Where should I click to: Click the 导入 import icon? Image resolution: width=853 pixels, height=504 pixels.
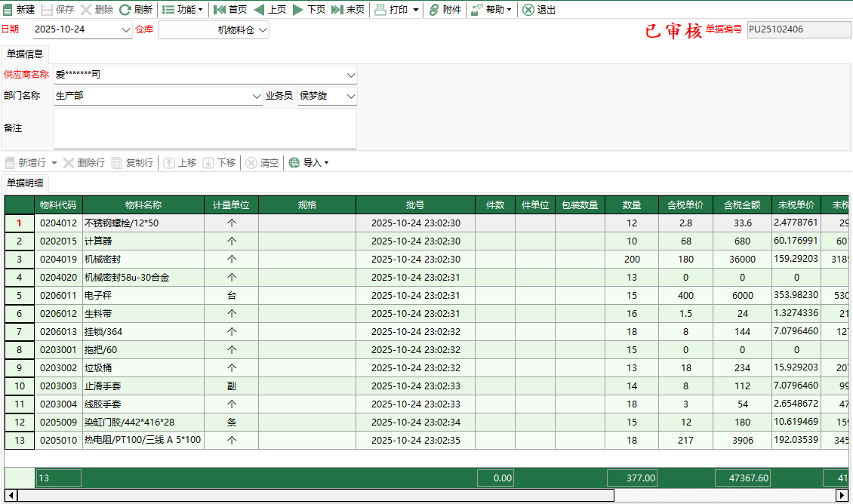(x=300, y=162)
